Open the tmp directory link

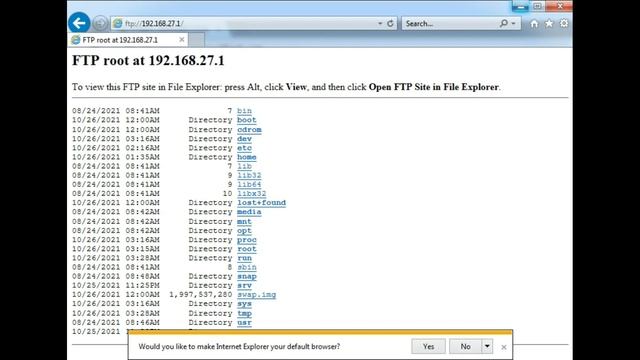point(244,313)
